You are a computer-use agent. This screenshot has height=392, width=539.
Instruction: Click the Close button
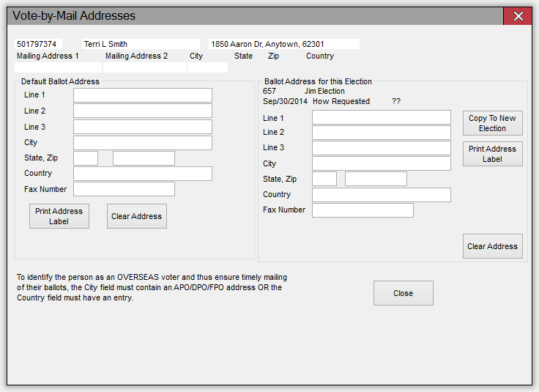tap(403, 293)
